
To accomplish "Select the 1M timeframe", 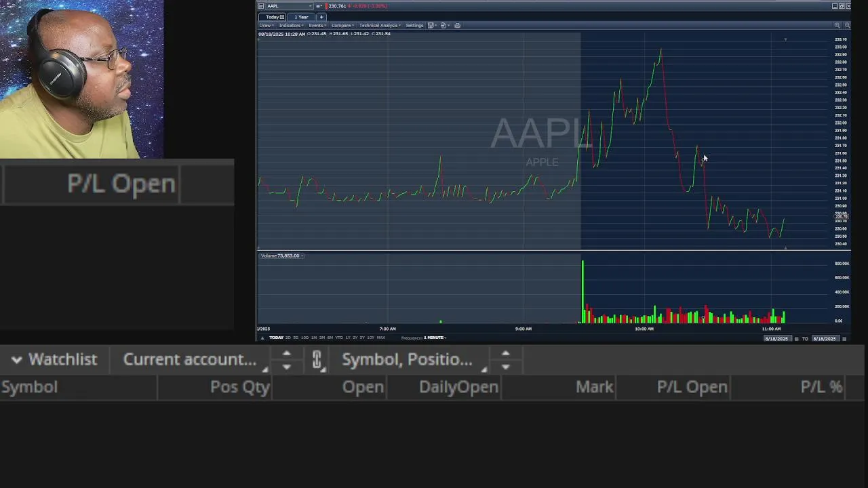I will pos(314,338).
